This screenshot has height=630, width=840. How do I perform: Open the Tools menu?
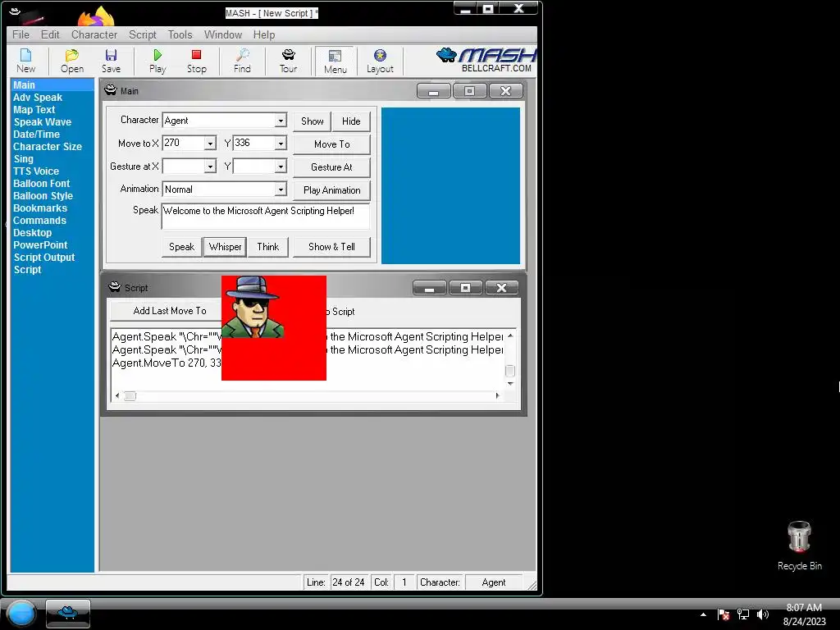point(180,34)
